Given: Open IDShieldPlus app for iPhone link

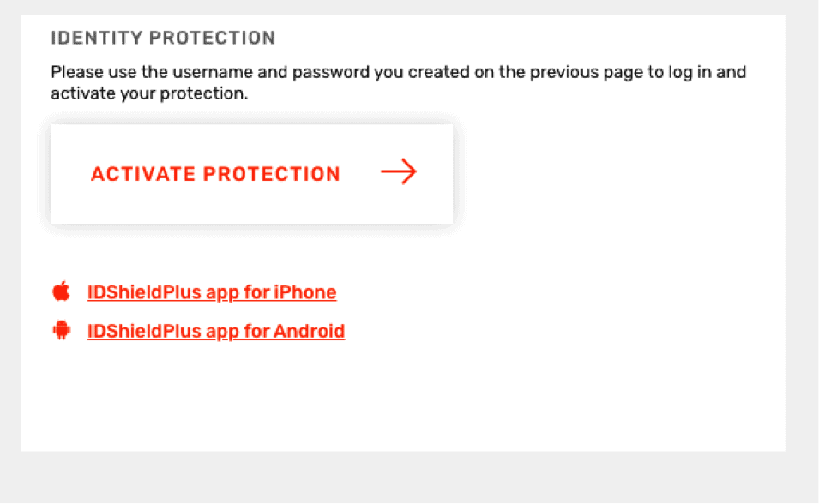Looking at the screenshot, I should coord(211,292).
